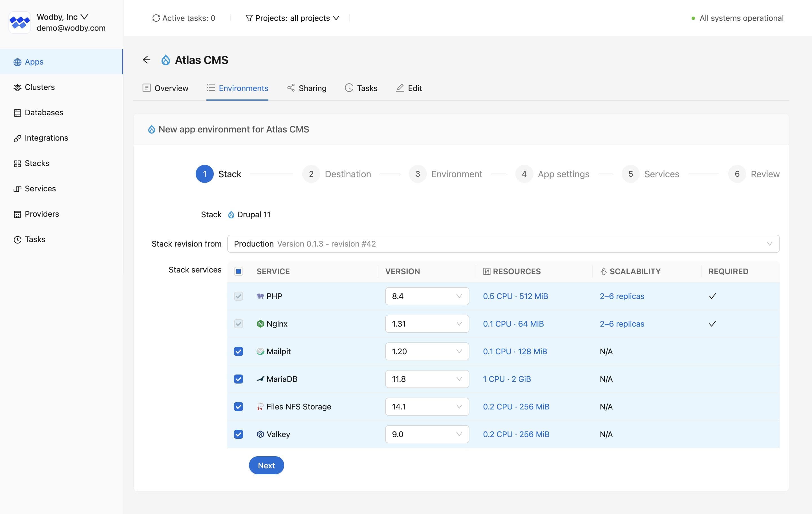The image size is (812, 514).
Task: Open Mailpit resources 0.1 CPU · 128 MiB
Action: (x=515, y=351)
